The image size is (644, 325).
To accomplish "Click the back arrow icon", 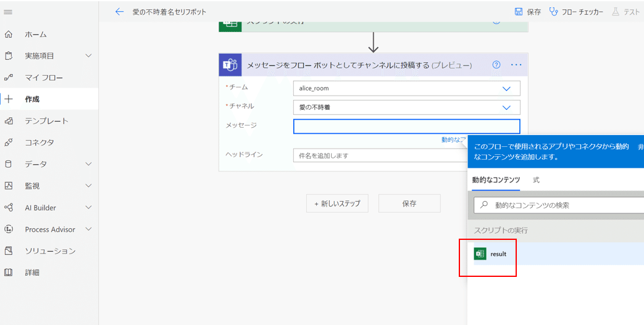I will (x=120, y=12).
